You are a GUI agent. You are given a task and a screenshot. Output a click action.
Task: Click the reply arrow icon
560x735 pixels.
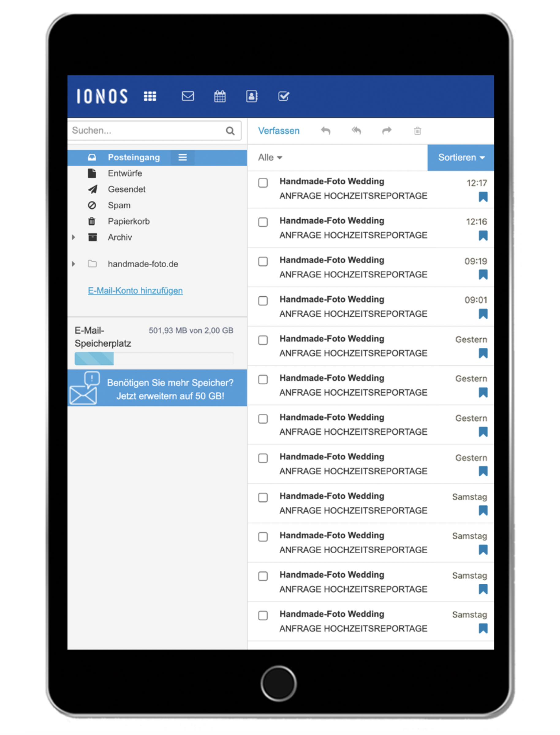[325, 131]
